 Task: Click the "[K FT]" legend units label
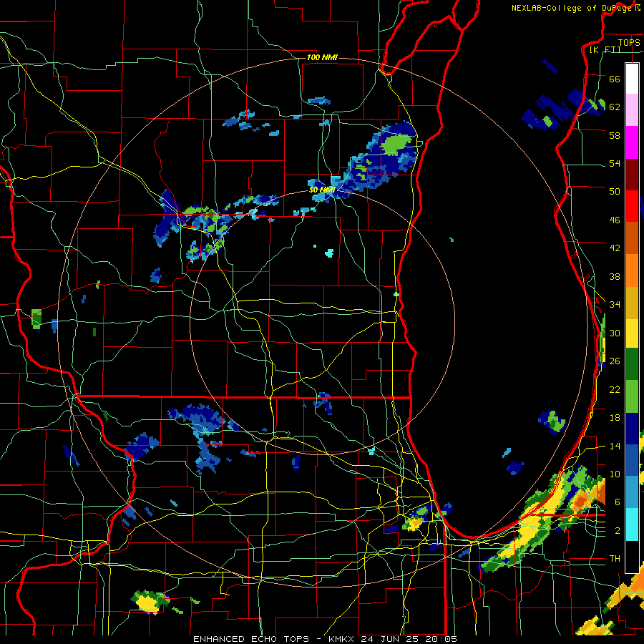(605, 49)
